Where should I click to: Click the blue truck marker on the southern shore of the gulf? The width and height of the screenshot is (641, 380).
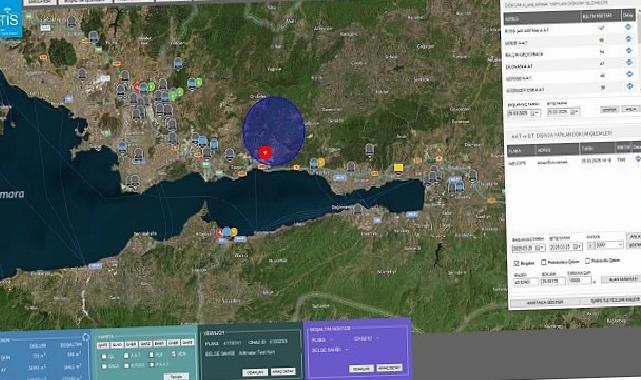[x=226, y=232]
